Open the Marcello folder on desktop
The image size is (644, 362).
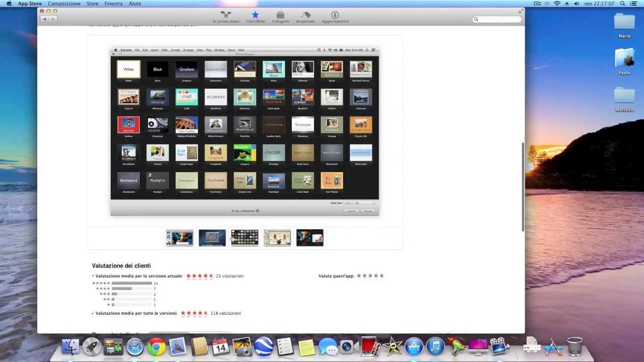coord(624,99)
